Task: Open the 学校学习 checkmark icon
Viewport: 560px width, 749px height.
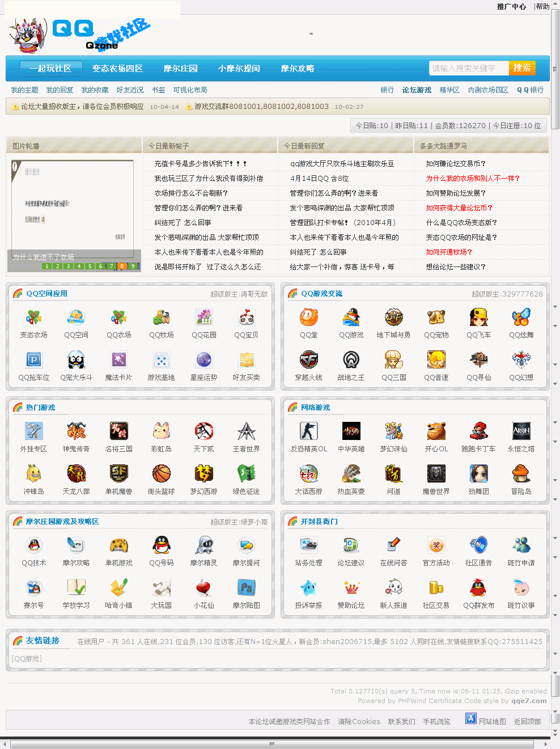Action: pos(76,588)
